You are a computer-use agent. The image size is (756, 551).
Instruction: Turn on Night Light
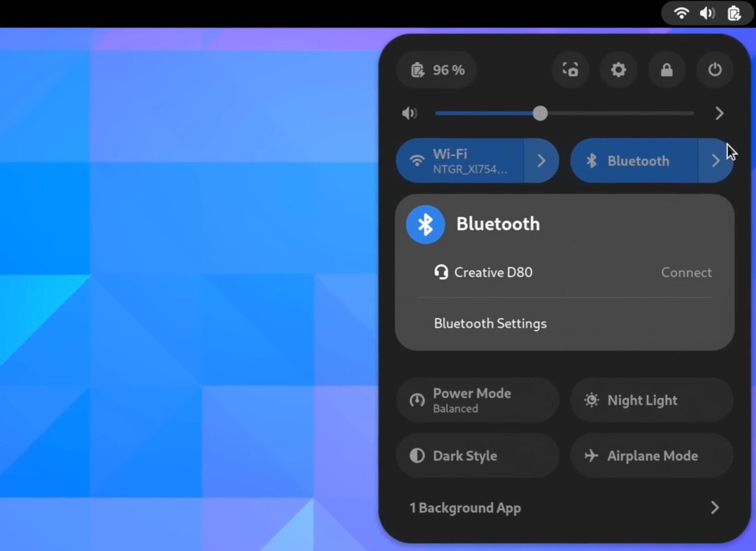[651, 400]
